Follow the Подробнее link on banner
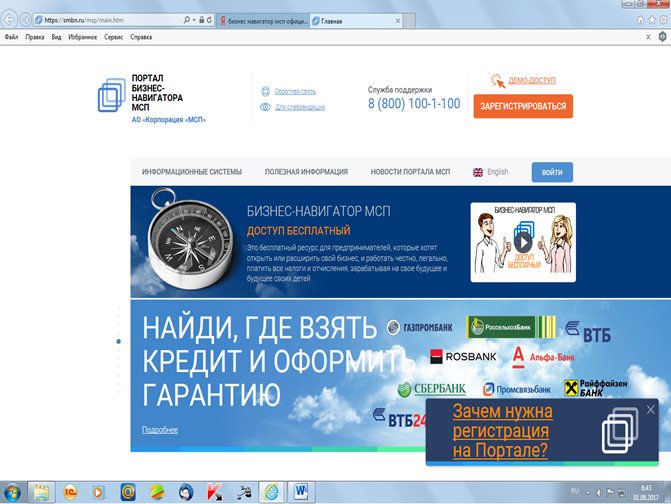Screen dimensions: 671x504 point(160,430)
